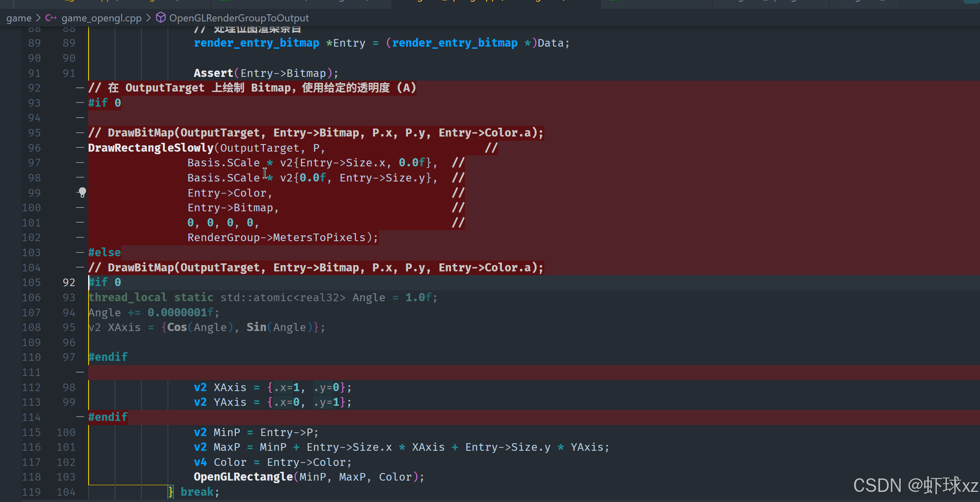Viewport: 980px width, 502px height.
Task: Click original line number 105 in gutter
Action: (x=31, y=282)
